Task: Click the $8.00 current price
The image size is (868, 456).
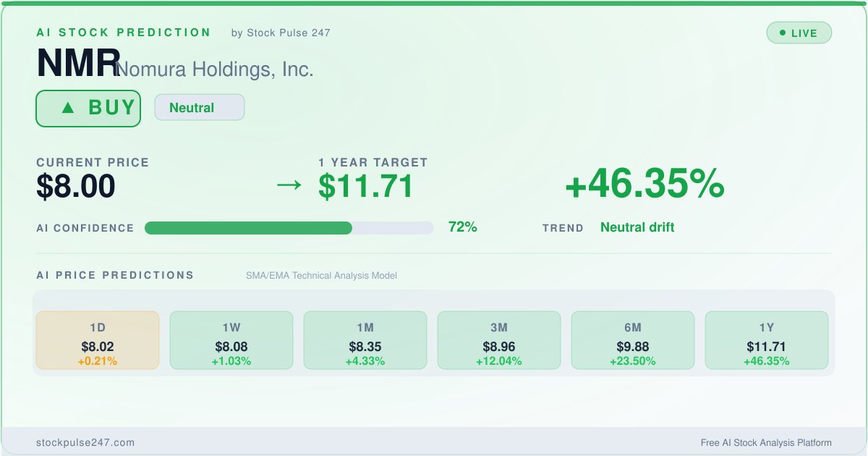Action: coord(76,187)
